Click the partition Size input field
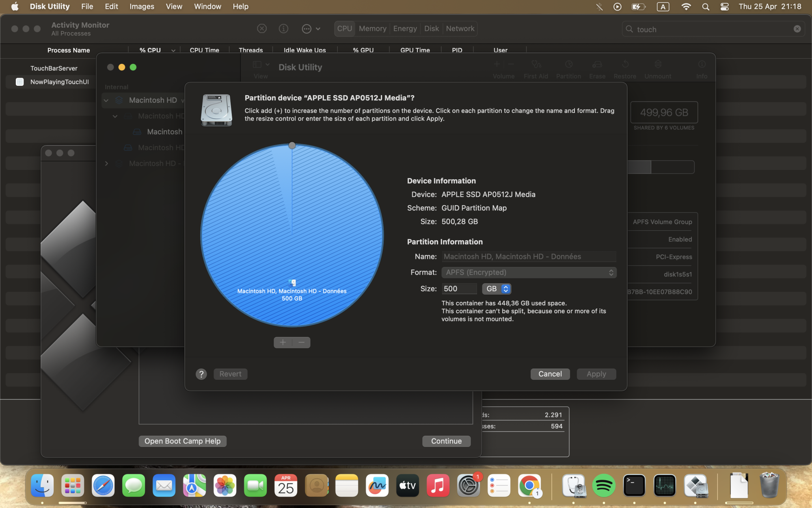This screenshot has width=812, height=508. pyautogui.click(x=459, y=289)
